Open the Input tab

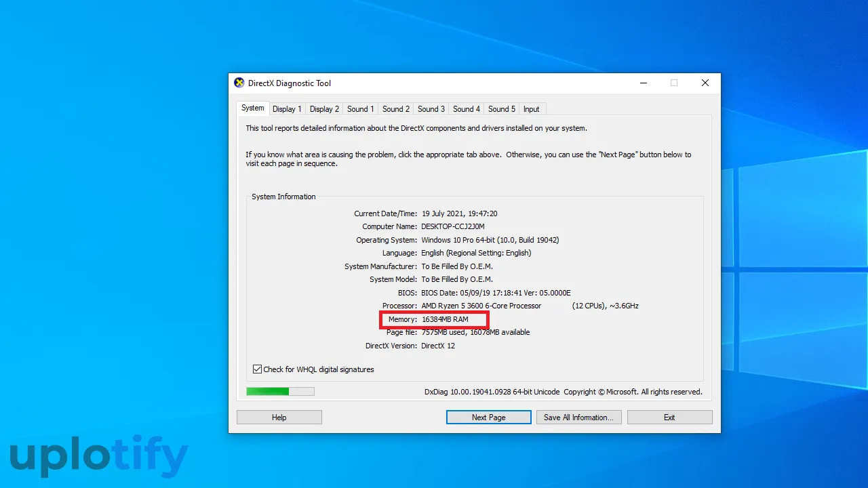pyautogui.click(x=532, y=109)
